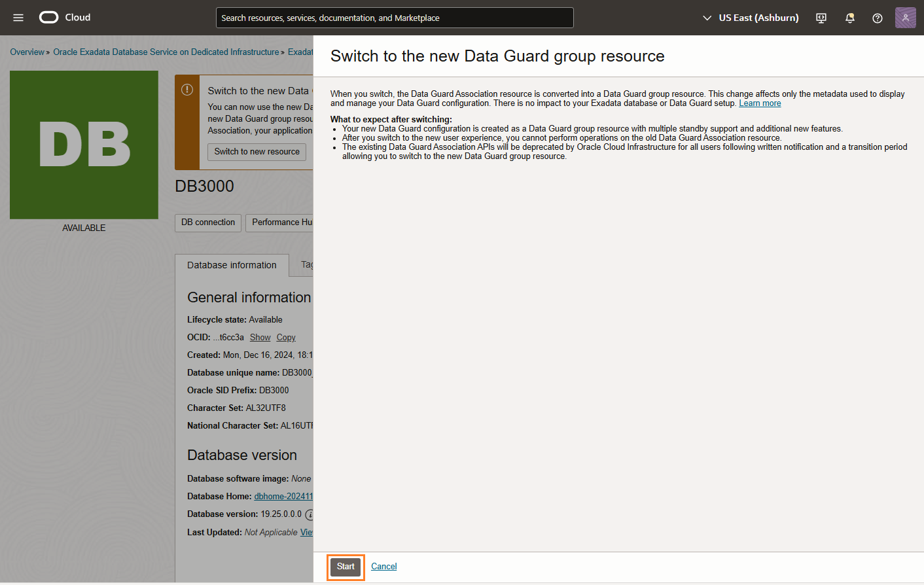Open the Learn more link
This screenshot has height=585, width=924.
tap(760, 103)
